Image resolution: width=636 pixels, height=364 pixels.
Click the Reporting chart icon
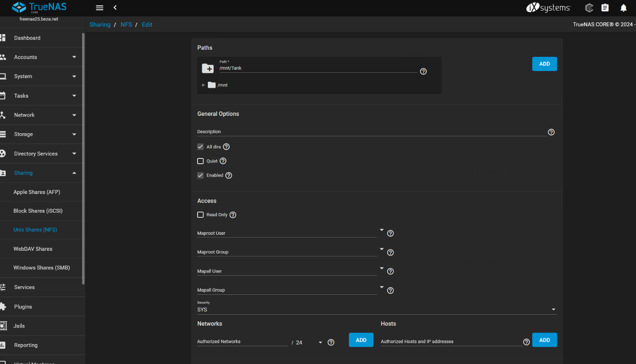(3, 345)
